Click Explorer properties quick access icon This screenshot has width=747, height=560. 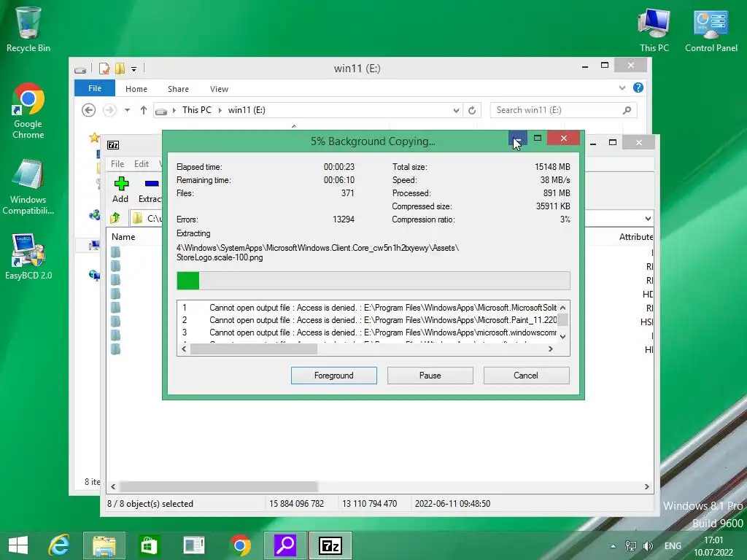104,69
